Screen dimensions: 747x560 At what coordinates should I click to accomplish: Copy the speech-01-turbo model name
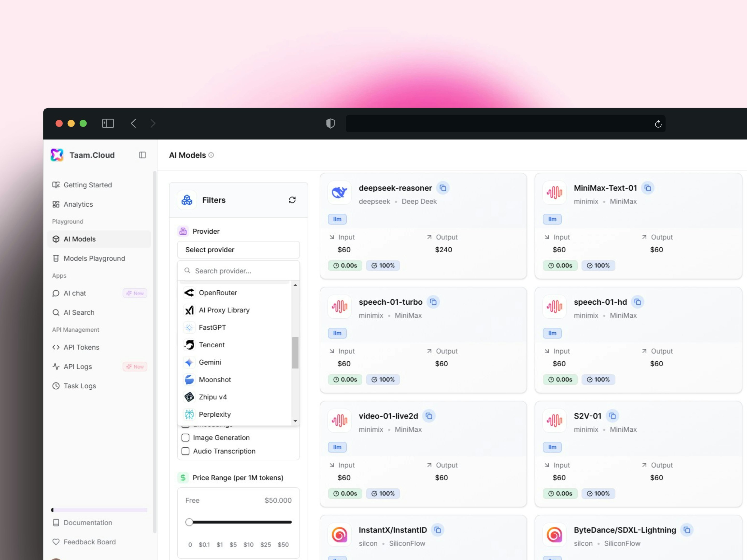point(433,302)
